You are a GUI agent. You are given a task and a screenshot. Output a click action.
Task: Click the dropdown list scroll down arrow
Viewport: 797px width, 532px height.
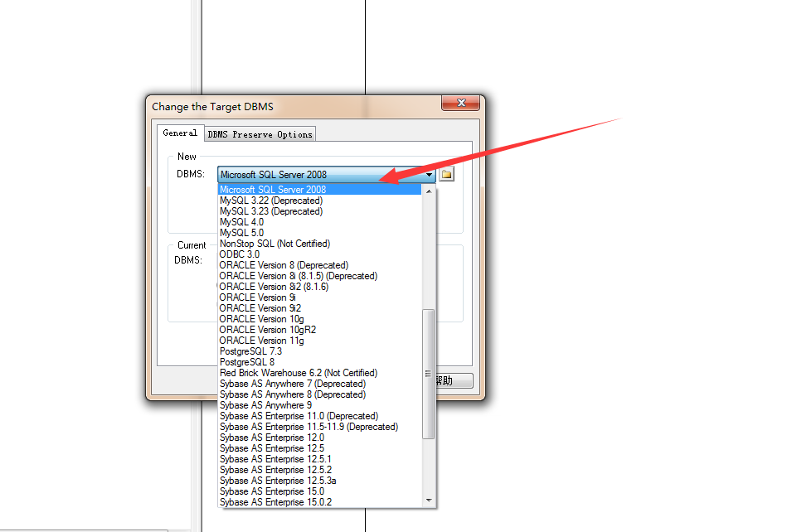click(x=429, y=501)
